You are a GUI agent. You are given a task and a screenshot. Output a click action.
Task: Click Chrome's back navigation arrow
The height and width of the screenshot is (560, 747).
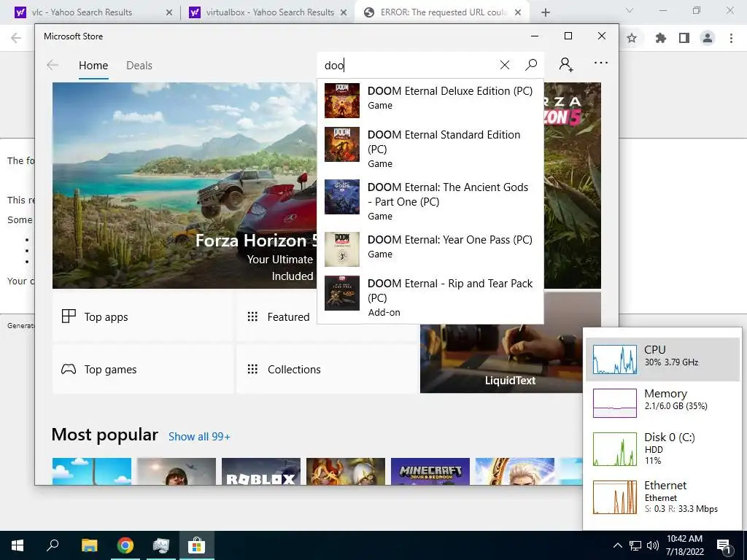pos(16,38)
